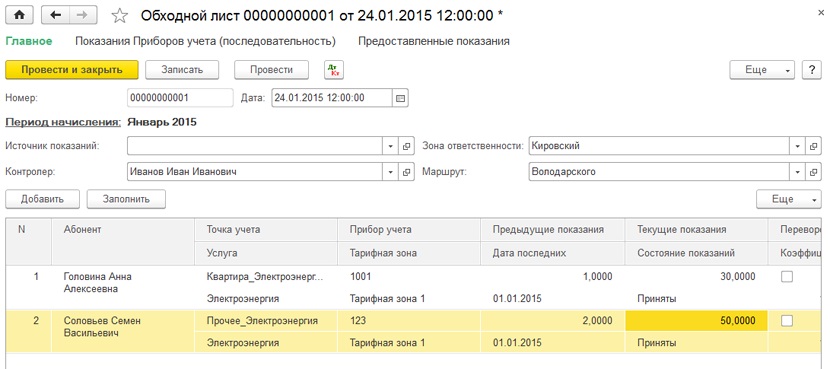Select the Предыдущие показания column header
830x369 pixels.
[x=552, y=230]
